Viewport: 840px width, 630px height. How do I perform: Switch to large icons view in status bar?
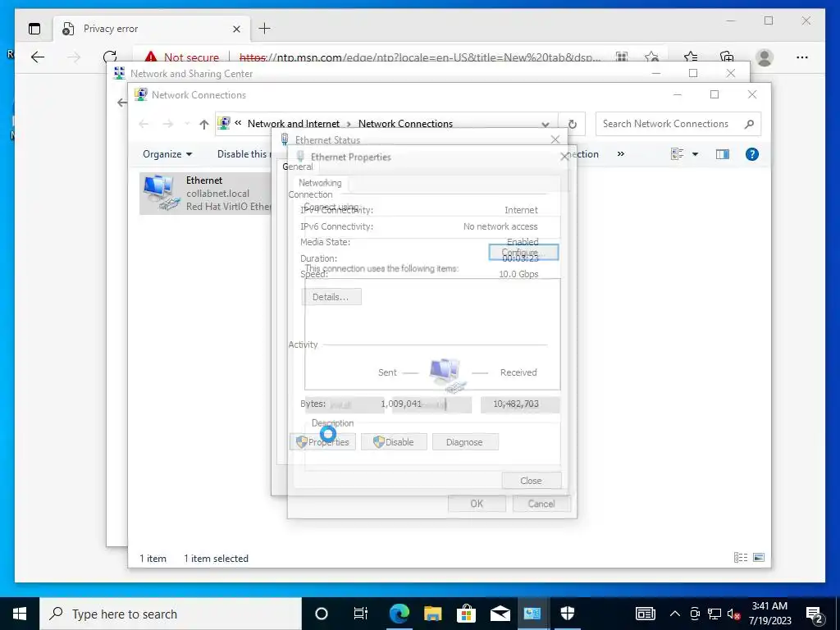tap(759, 558)
